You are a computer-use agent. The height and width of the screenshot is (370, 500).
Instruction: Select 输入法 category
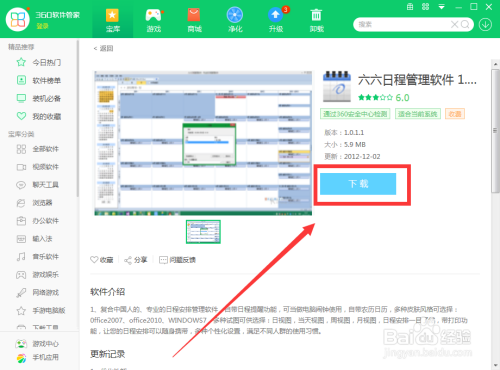click(x=35, y=239)
